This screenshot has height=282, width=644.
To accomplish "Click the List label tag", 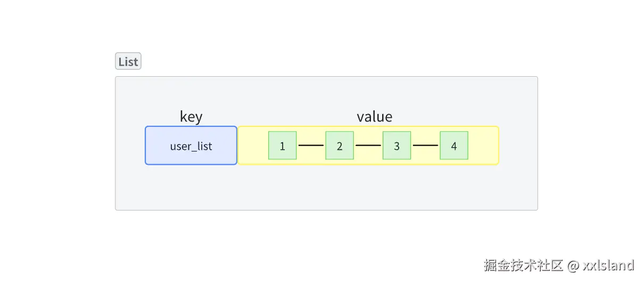I will coord(128,61).
